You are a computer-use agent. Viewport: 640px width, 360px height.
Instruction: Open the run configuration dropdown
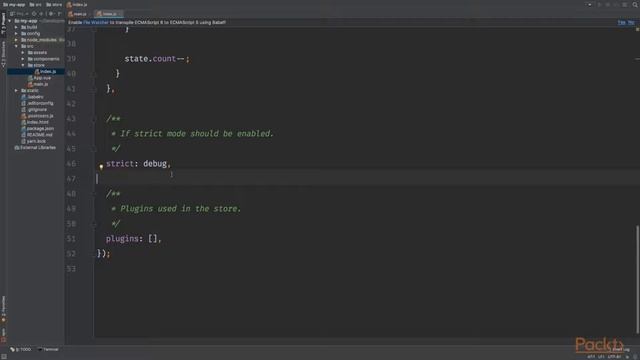pyautogui.click(x=589, y=4)
